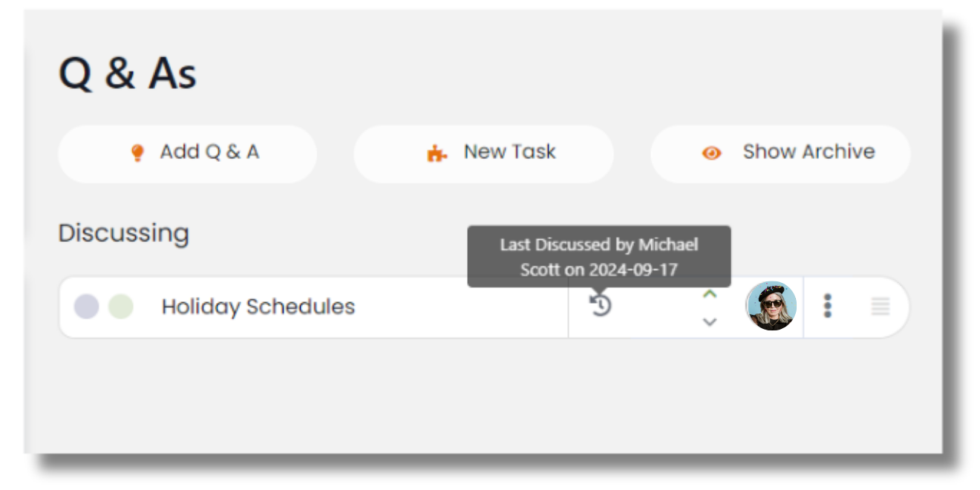Move Holiday Schedules down with gray chevron
This screenshot has width=980, height=490.
coord(710,321)
